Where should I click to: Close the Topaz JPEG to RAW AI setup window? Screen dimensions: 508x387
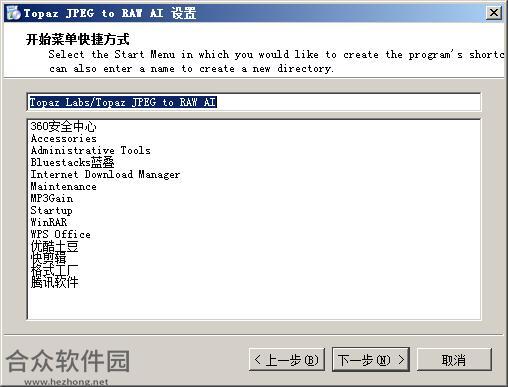click(x=494, y=13)
